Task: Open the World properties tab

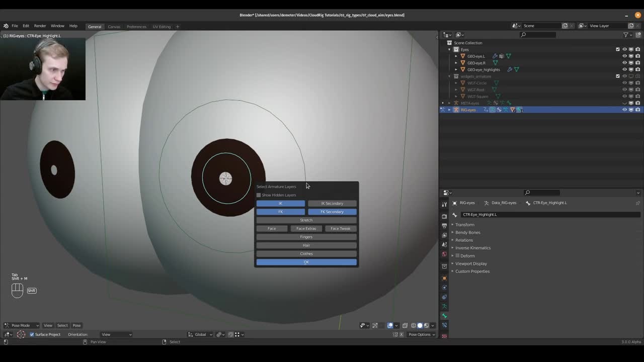Action: [x=444, y=254]
